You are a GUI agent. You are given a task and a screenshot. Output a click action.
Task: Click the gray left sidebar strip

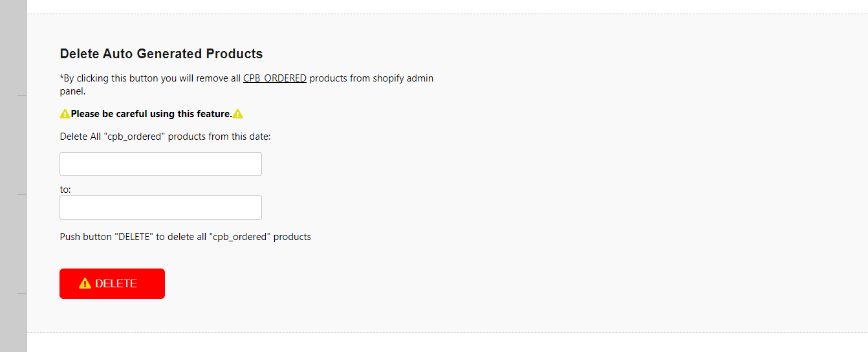[x=14, y=176]
